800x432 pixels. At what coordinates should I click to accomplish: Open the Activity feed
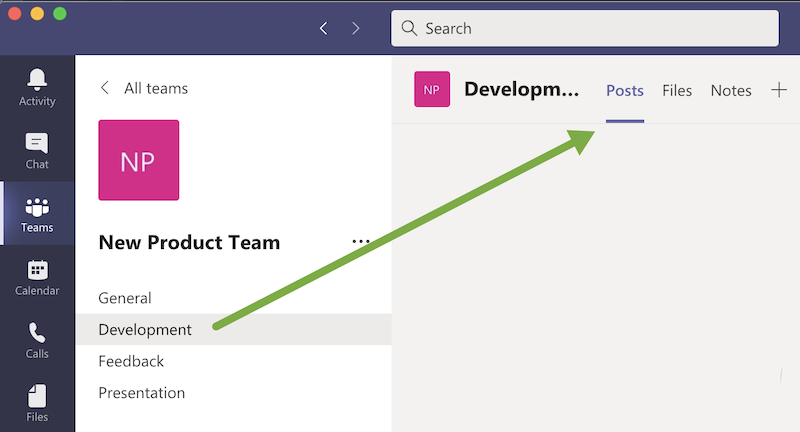coord(37,87)
